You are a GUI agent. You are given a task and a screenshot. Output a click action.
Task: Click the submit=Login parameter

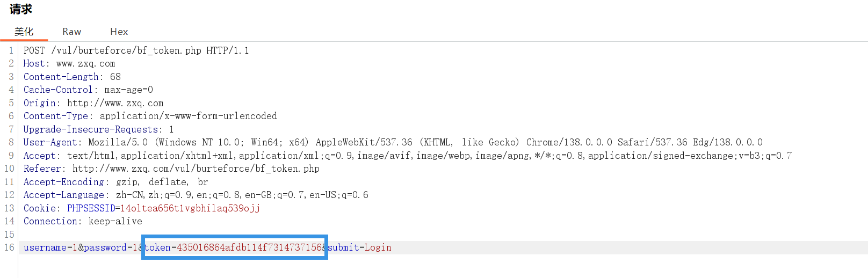pyautogui.click(x=360, y=247)
